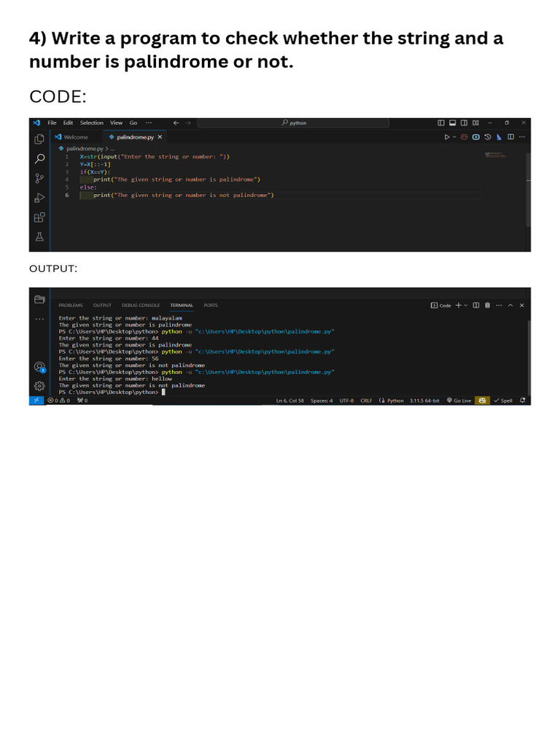
Task: Open the Testing flask icon
Action: (39, 237)
